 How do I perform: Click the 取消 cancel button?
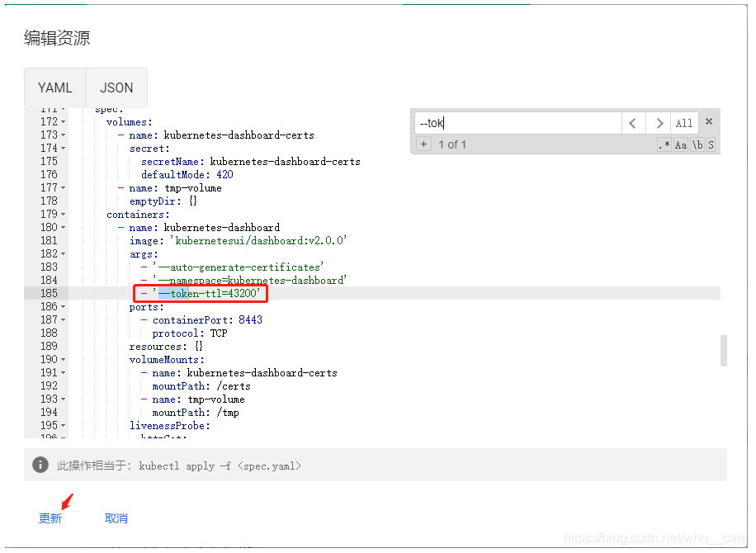tap(116, 518)
